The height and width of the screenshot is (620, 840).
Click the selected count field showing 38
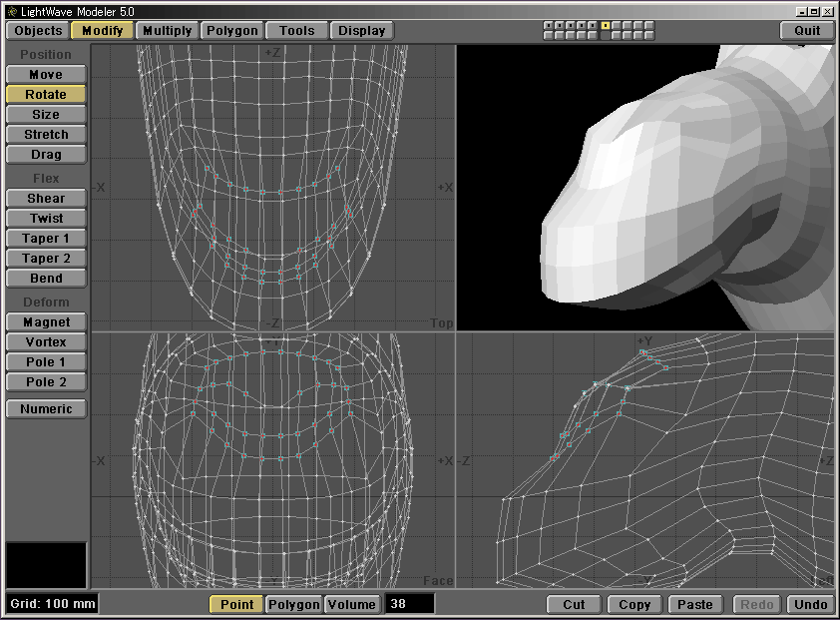click(x=409, y=604)
